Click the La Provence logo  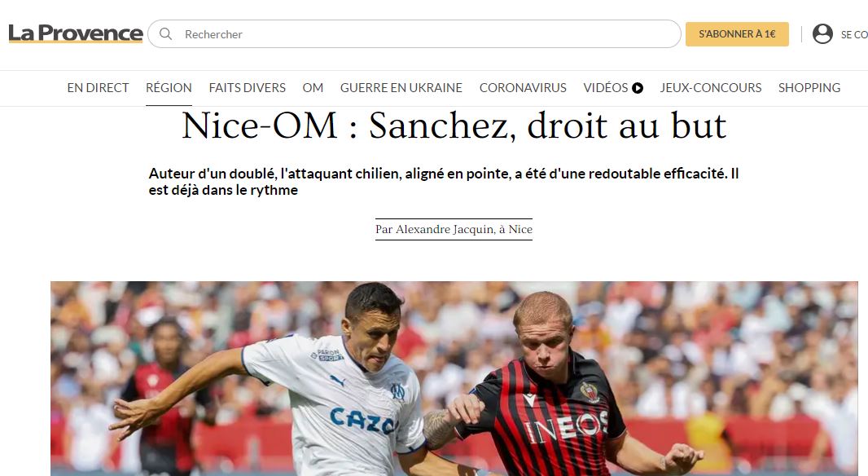click(75, 33)
